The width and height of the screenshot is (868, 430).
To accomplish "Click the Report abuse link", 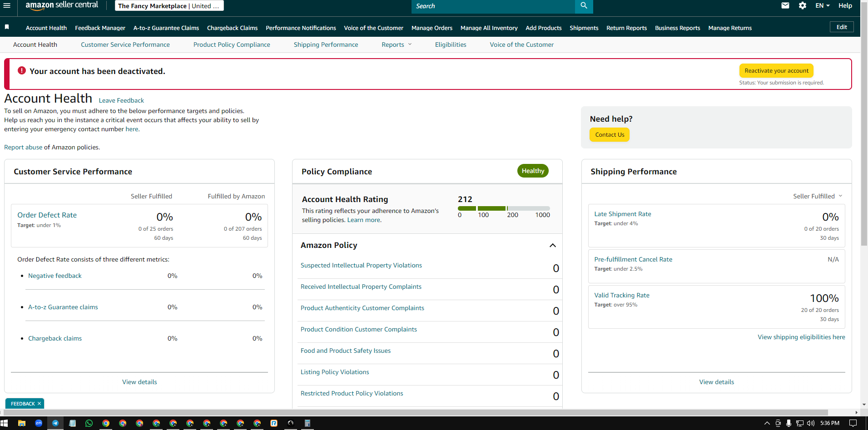I will tap(23, 147).
